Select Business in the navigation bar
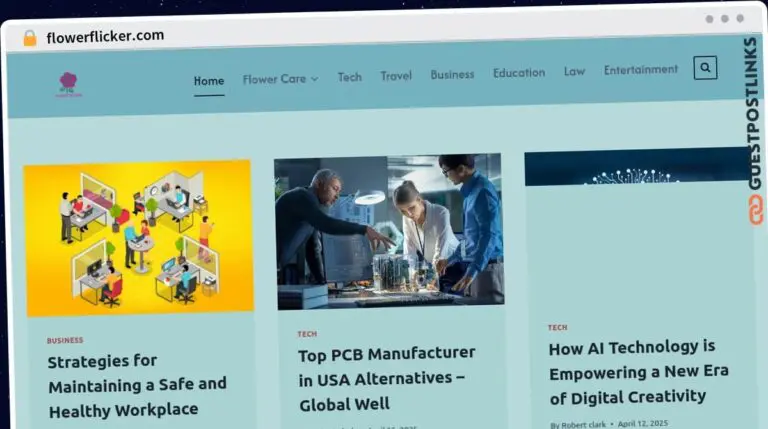Screen dimensions: 768x429 point(452,74)
